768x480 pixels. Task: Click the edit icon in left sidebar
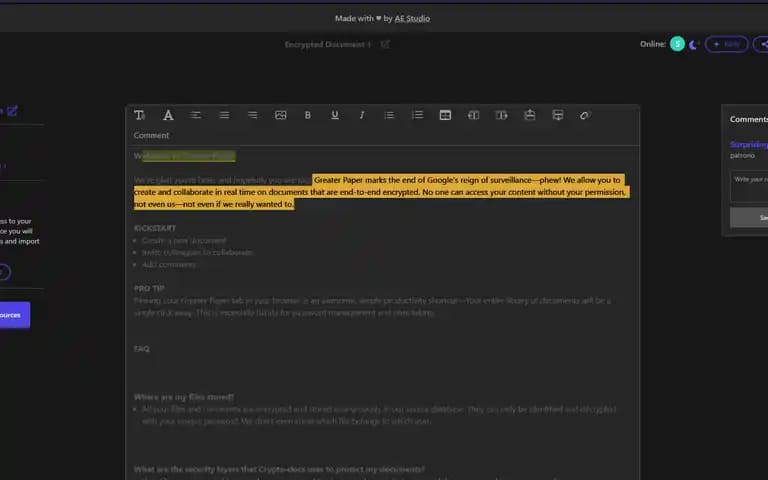pos(12,111)
